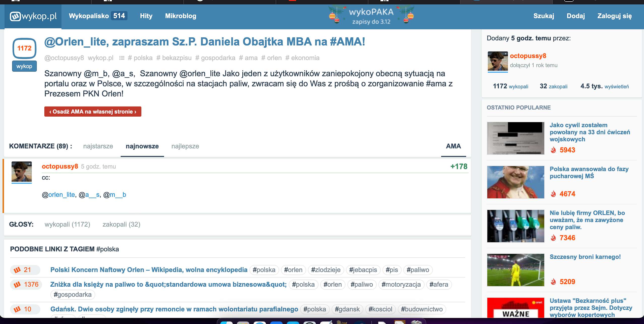644x324 pixels.
Task: Open the wykoPAKA holiday banner
Action: [371, 16]
